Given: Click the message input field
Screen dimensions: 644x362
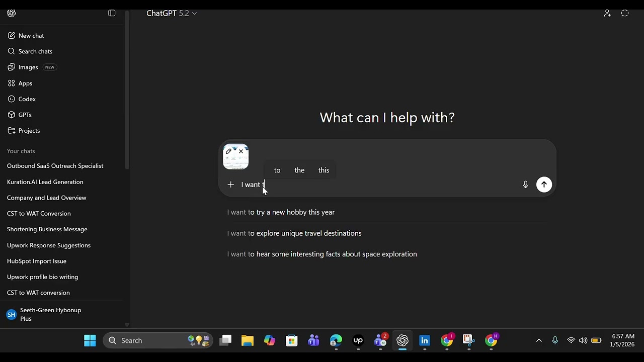Looking at the screenshot, I should click(x=378, y=185).
